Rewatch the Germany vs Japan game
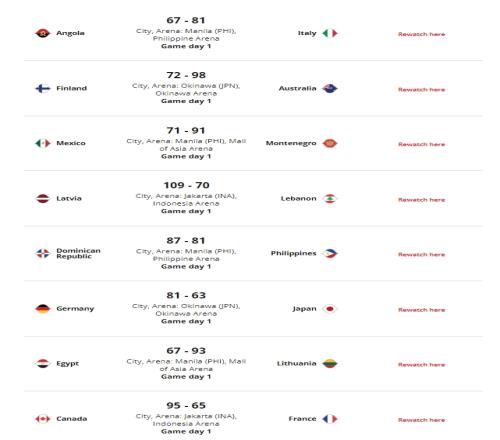 pyautogui.click(x=421, y=310)
